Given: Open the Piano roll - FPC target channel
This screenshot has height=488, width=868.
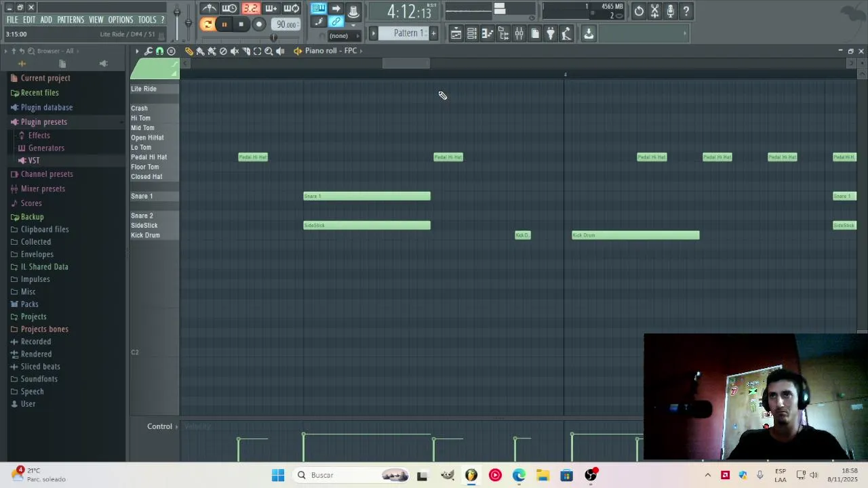Looking at the screenshot, I should [x=330, y=51].
